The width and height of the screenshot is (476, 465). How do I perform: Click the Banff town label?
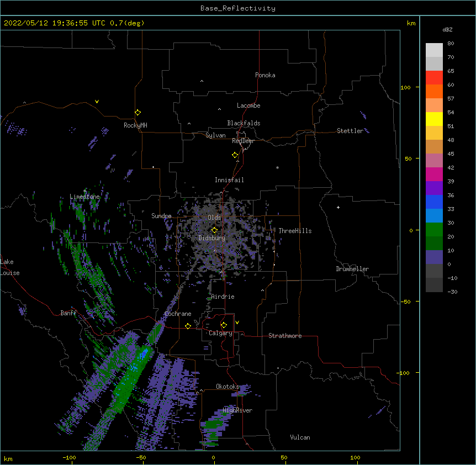tap(68, 313)
